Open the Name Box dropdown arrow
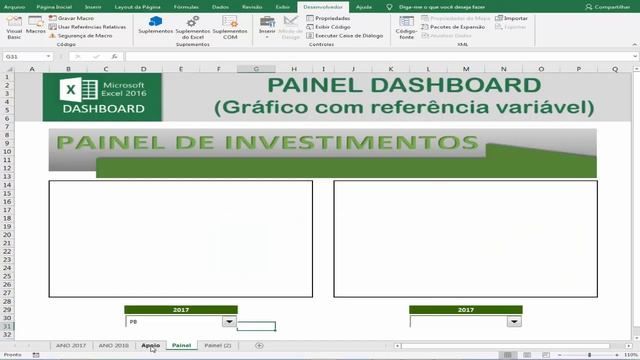Screen dimensions: 640x360 (48, 56)
